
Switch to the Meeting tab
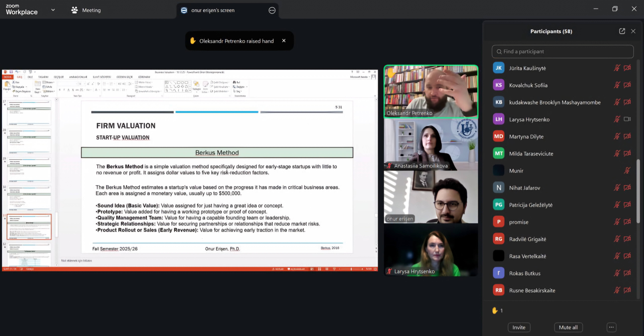[91, 10]
